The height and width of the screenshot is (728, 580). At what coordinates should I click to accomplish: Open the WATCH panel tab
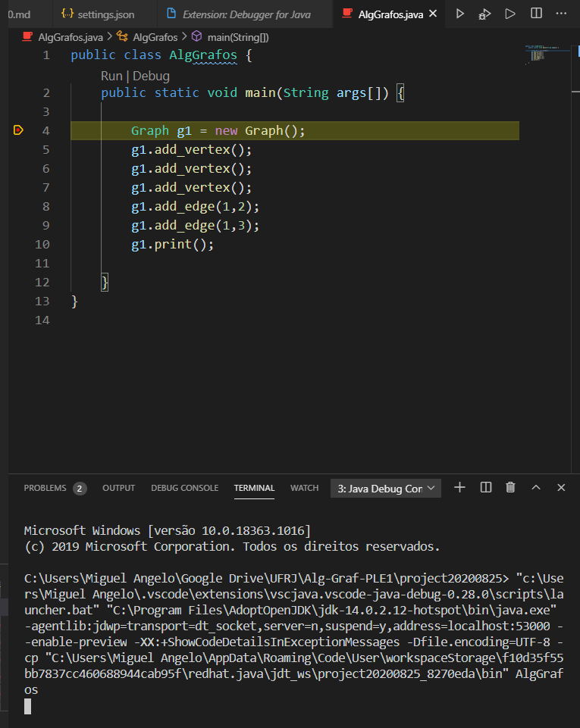tap(305, 488)
